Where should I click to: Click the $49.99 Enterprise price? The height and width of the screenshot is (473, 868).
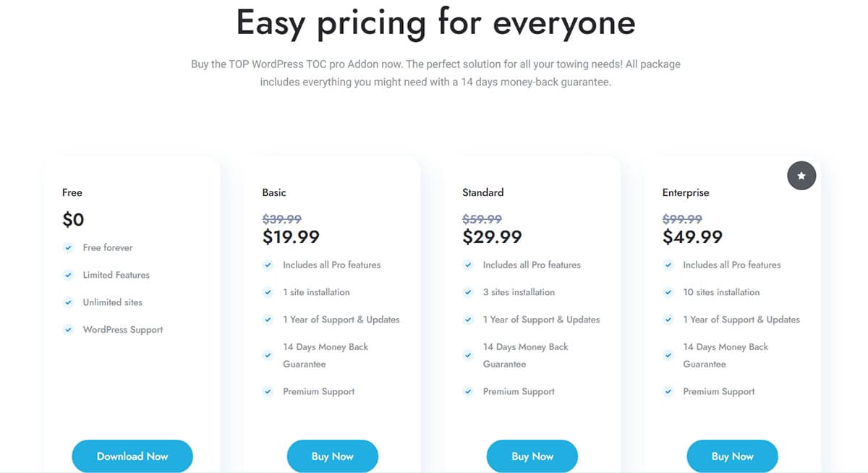point(692,236)
